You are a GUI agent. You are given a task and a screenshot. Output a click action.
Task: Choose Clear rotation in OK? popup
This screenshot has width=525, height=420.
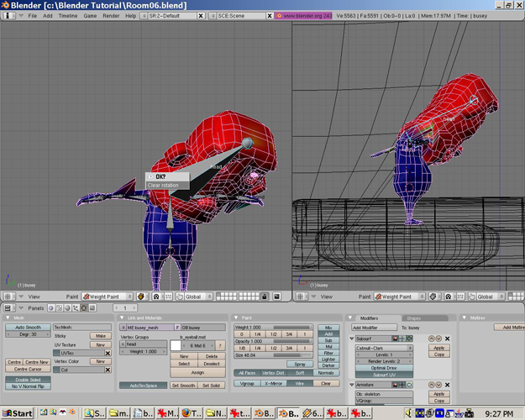pyautogui.click(x=164, y=185)
